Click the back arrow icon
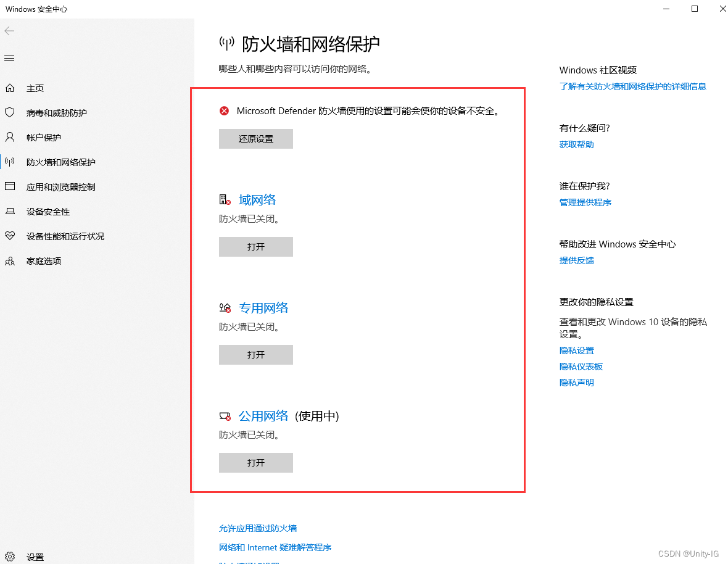728x564 pixels. 9,31
